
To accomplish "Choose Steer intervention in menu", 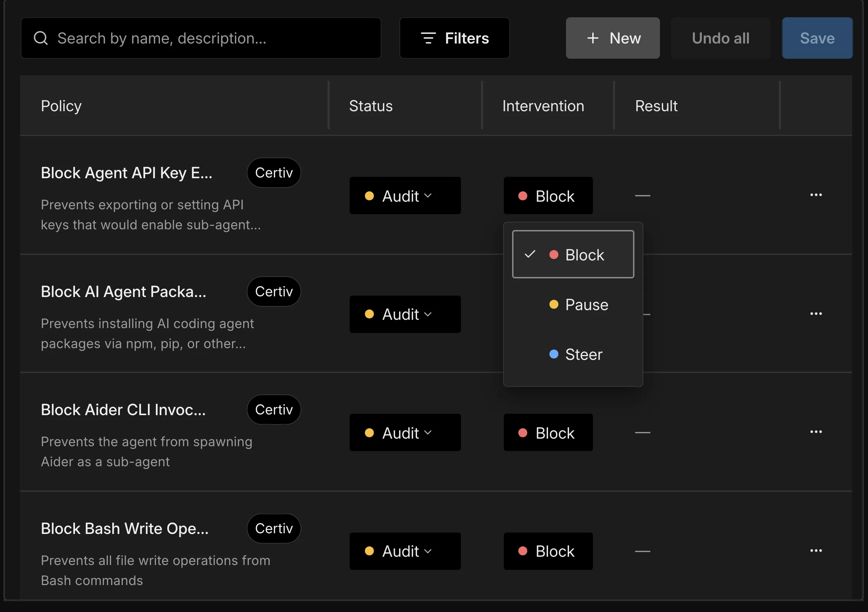I will [x=573, y=354].
